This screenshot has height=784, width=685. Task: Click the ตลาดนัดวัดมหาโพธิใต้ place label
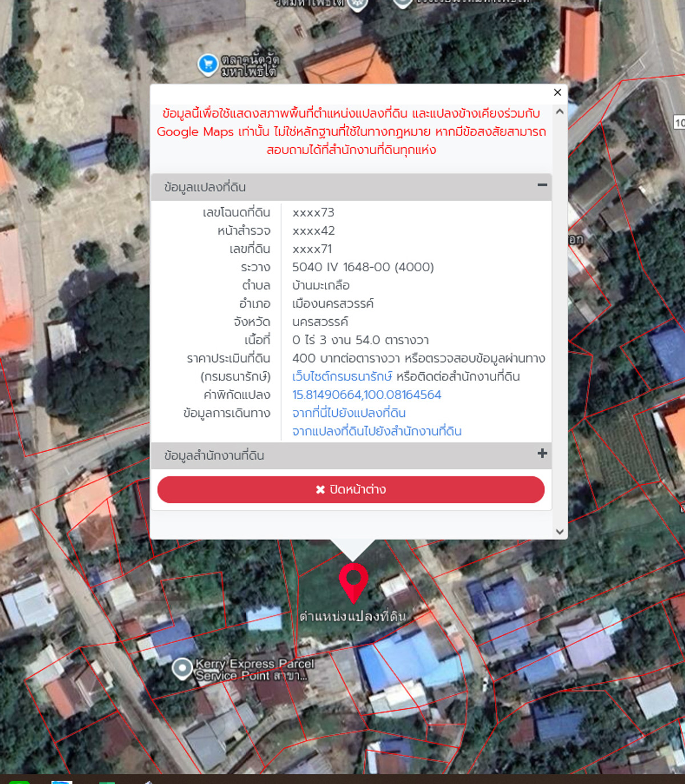click(250, 65)
